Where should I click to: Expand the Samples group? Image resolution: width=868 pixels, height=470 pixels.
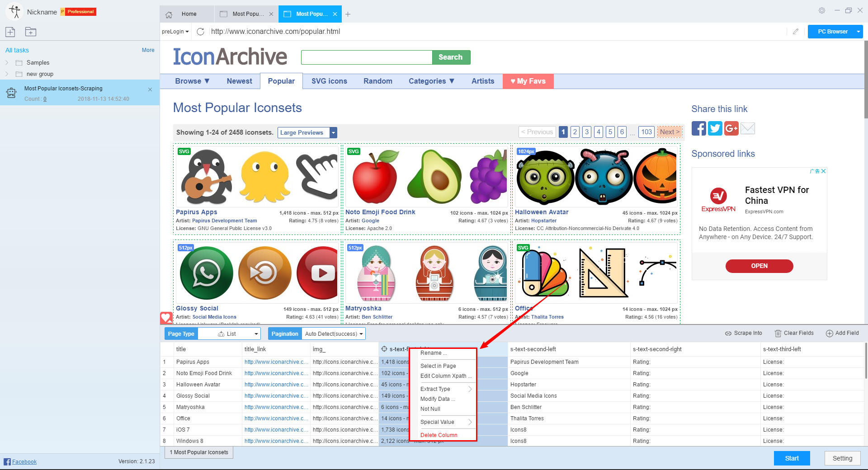pos(7,62)
